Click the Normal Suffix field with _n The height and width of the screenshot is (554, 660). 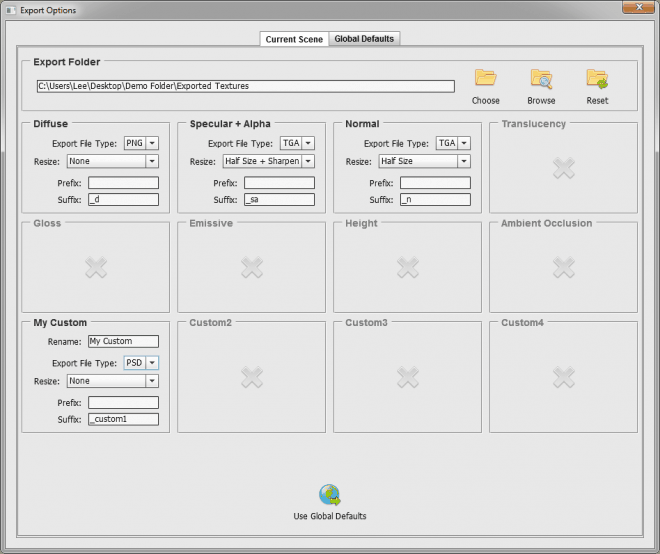[435, 200]
